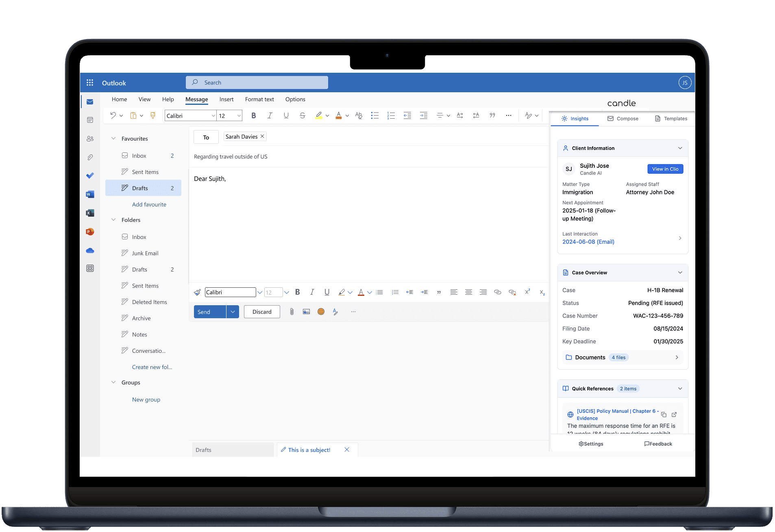This screenshot has height=532, width=775.
Task: Toggle center alignment in compose formatting bar
Action: point(468,292)
